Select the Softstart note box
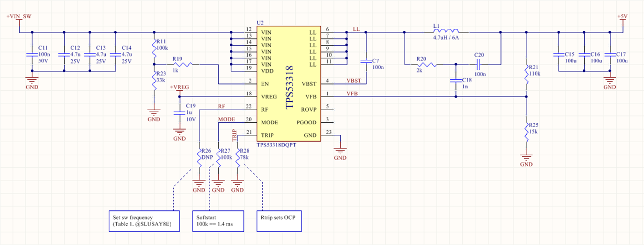Screen dimensions: 644x245 (219, 222)
